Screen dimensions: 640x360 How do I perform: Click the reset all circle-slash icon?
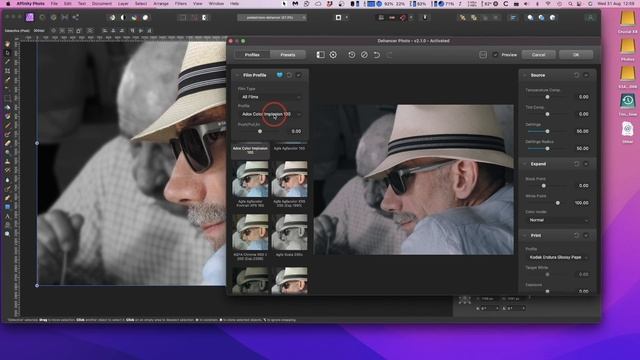pyautogui.click(x=364, y=55)
